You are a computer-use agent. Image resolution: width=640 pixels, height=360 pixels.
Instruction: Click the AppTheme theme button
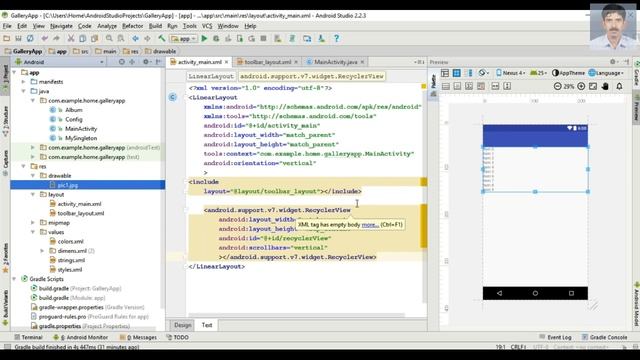568,73
